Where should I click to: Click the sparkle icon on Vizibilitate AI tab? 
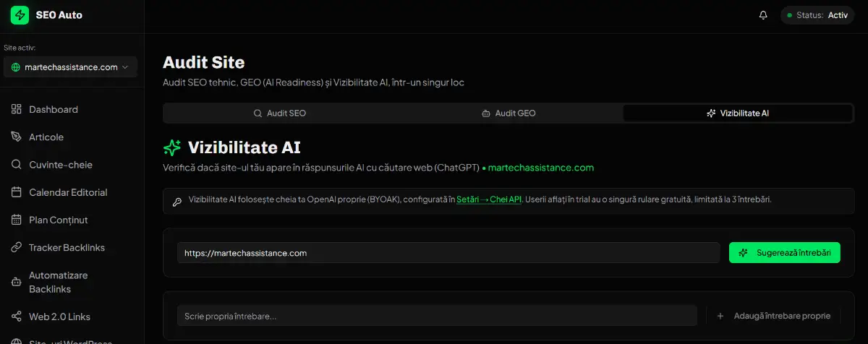point(711,113)
